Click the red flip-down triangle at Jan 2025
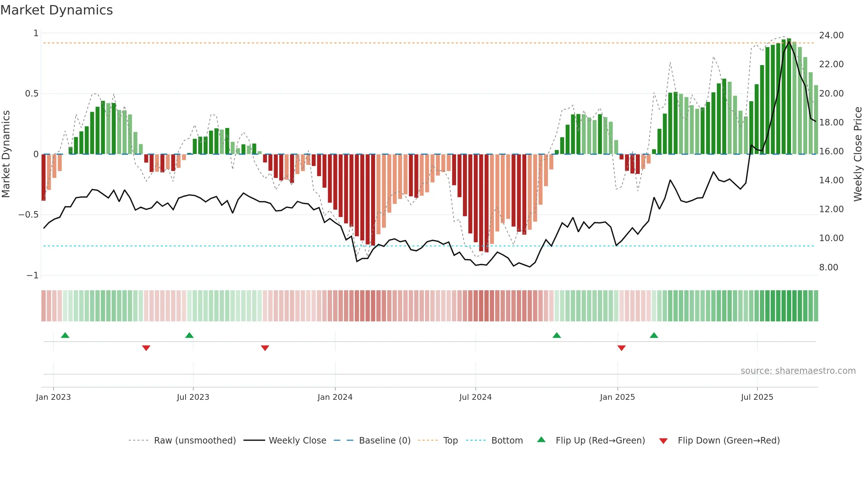The image size is (868, 488). coord(622,348)
